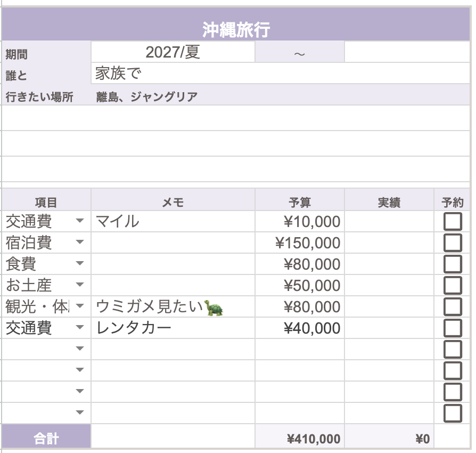Click the 項目 column header
The width and height of the screenshot is (476, 453).
pos(46,200)
